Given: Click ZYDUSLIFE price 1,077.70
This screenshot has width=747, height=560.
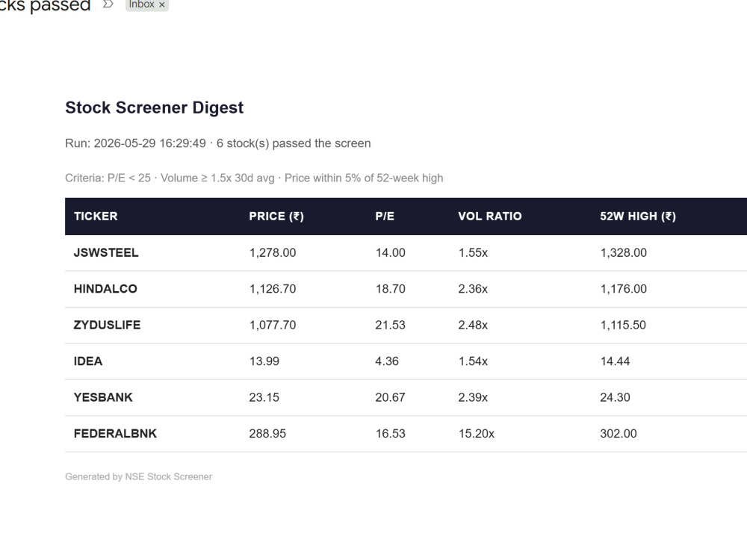Looking at the screenshot, I should pyautogui.click(x=273, y=326).
